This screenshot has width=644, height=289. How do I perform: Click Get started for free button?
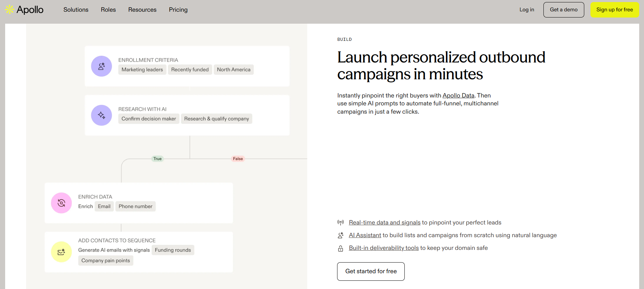tap(371, 271)
